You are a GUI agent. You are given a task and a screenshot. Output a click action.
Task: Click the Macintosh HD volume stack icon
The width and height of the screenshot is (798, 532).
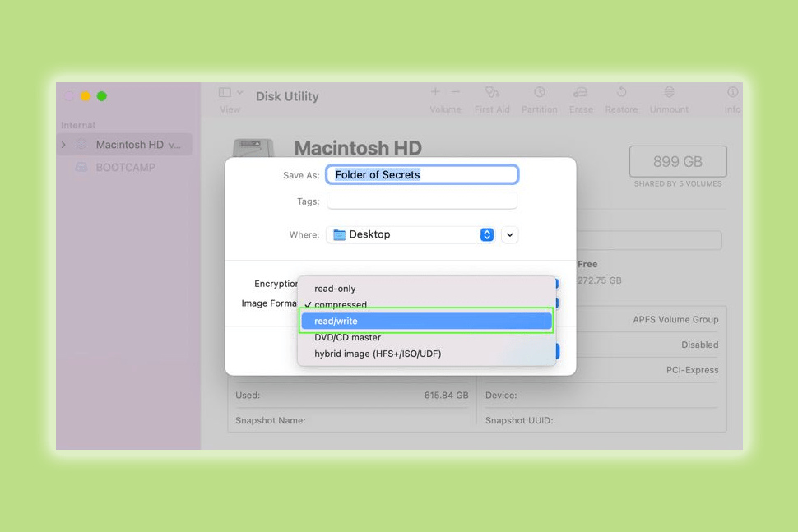81,145
